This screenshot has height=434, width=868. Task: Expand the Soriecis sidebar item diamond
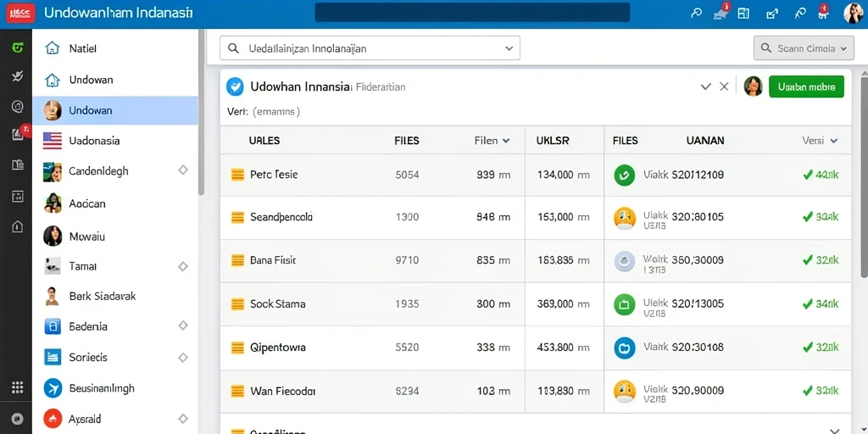183,358
